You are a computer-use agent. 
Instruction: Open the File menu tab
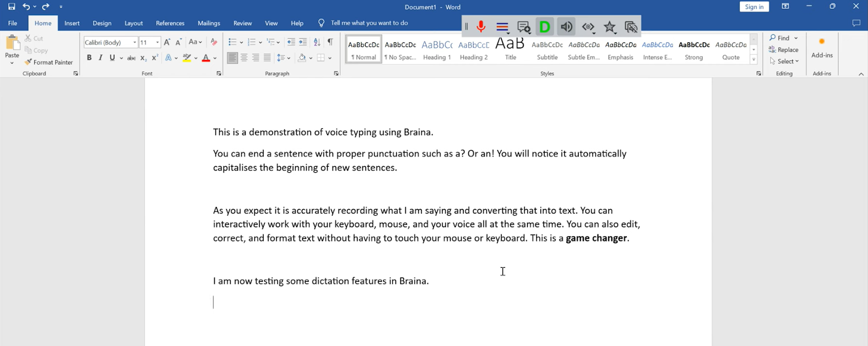click(x=12, y=23)
